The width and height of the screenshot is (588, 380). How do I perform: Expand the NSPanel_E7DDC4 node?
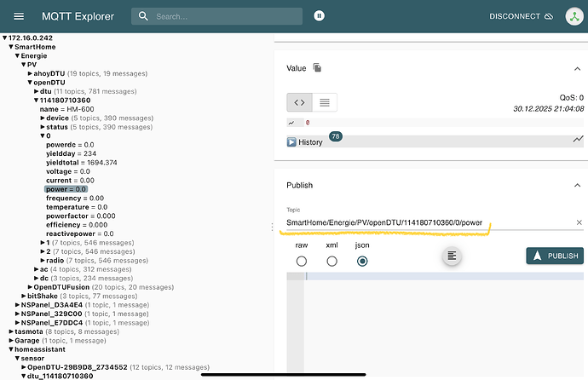17,323
